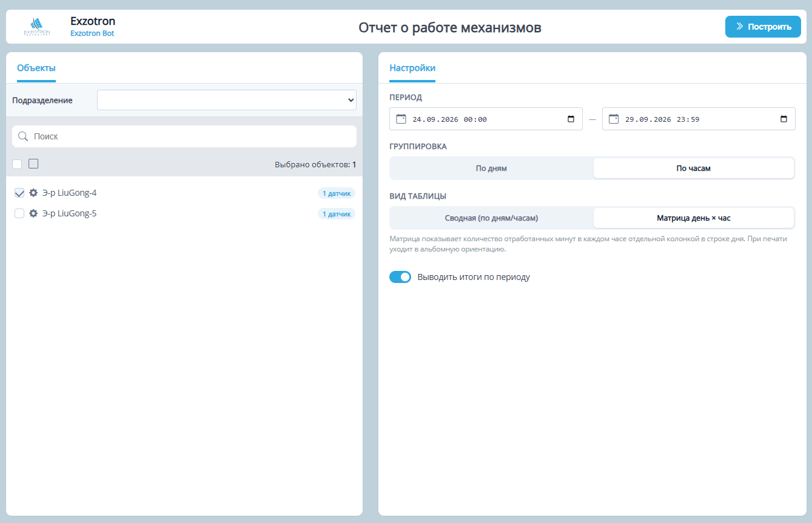Open date picker on the 29.09.2026 field
812x523 pixels.
pyautogui.click(x=783, y=119)
